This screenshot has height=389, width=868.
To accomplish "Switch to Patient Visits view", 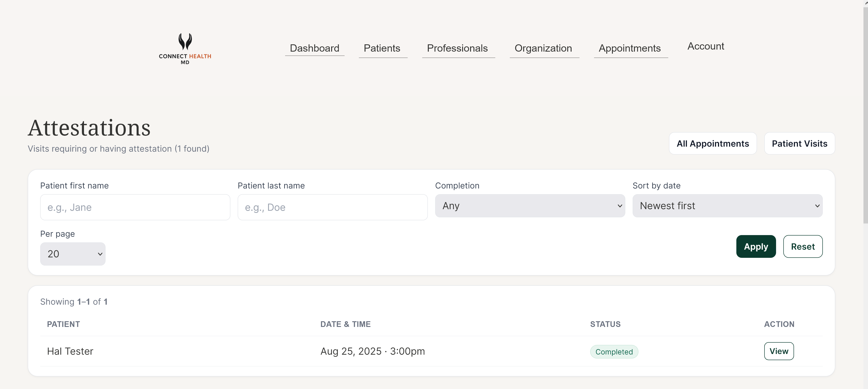I will click(x=800, y=143).
